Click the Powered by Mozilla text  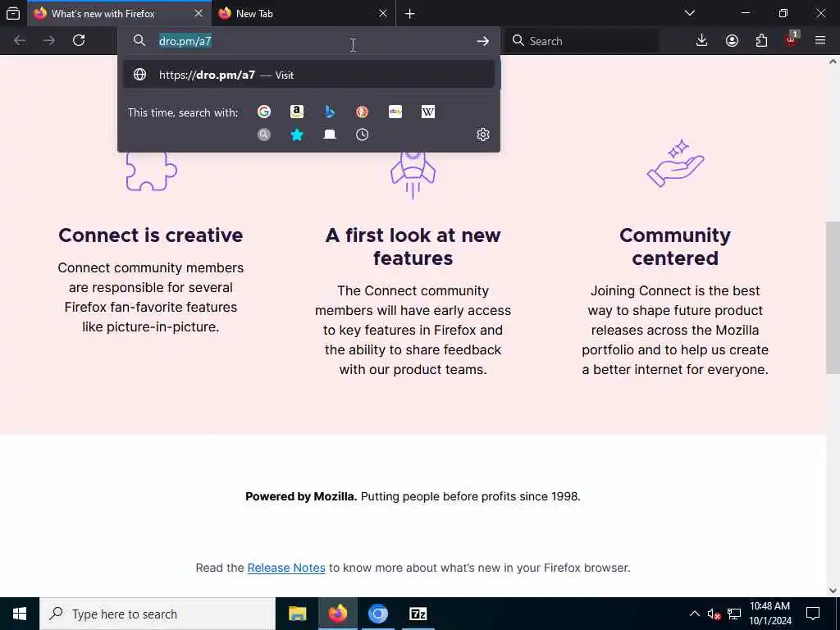(x=301, y=496)
